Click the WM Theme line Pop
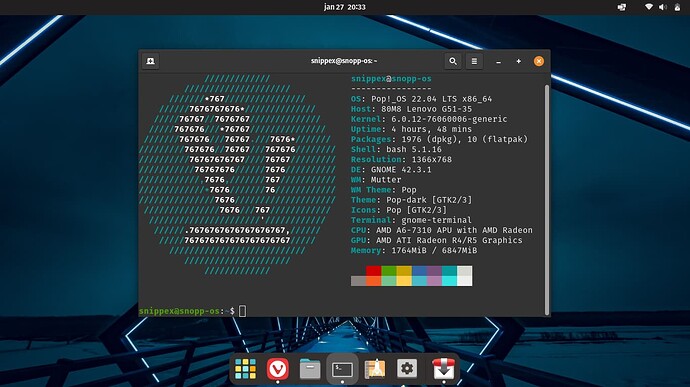The height and width of the screenshot is (387, 690). (383, 190)
